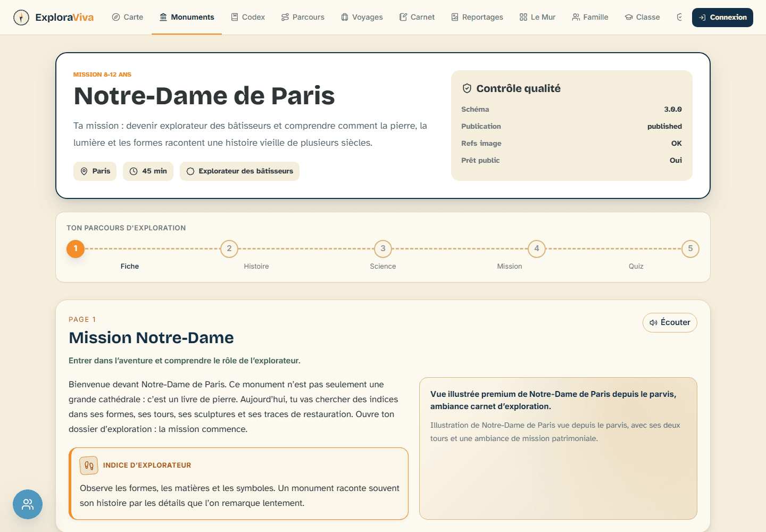Image resolution: width=766 pixels, height=532 pixels.
Task: Click the Prêt public value "Oui"
Action: point(676,160)
